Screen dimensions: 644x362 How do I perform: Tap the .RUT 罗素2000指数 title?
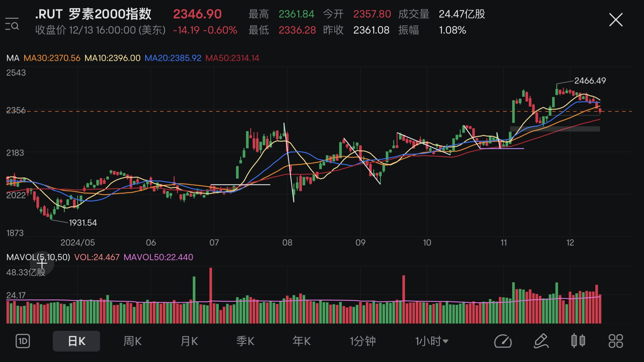coord(93,14)
